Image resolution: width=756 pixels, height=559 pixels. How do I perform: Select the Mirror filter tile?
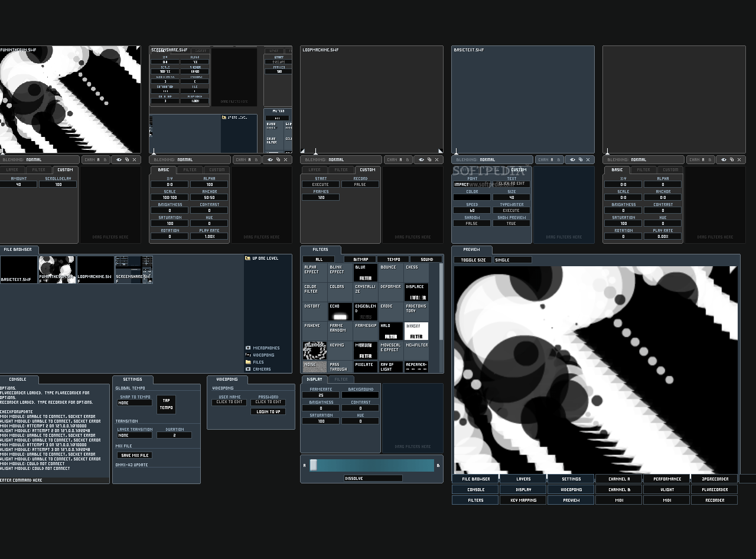tap(365, 351)
